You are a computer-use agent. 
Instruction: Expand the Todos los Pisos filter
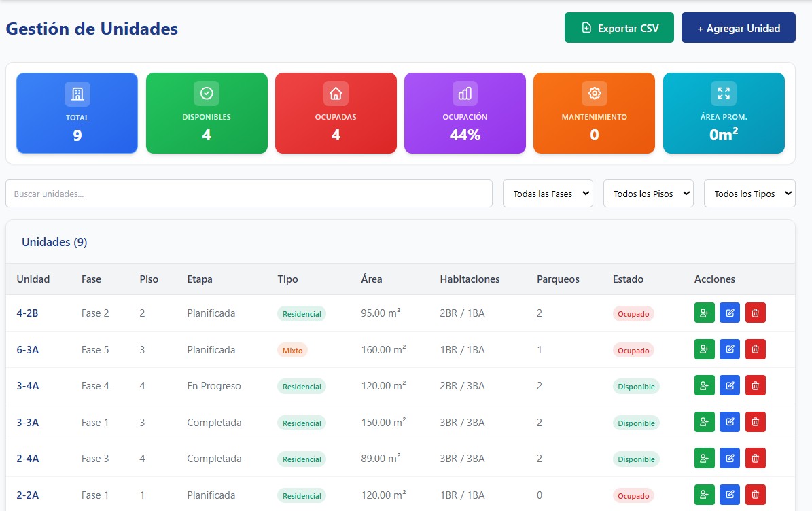click(648, 194)
